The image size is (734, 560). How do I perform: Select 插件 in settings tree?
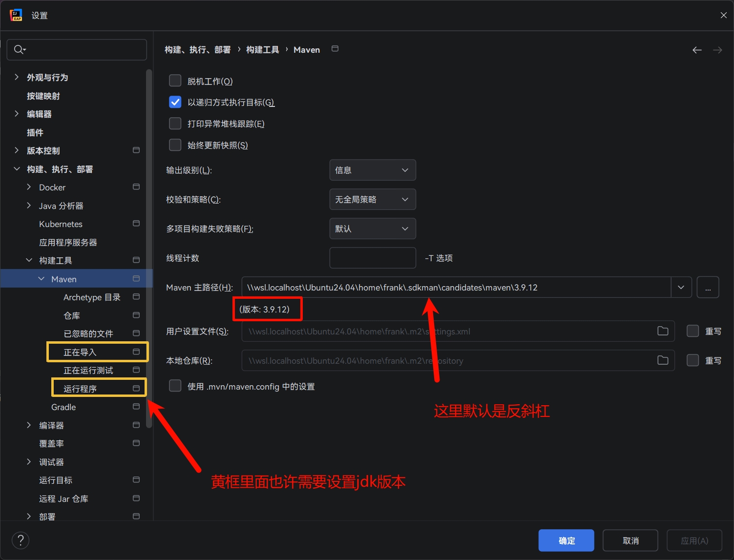pyautogui.click(x=35, y=133)
